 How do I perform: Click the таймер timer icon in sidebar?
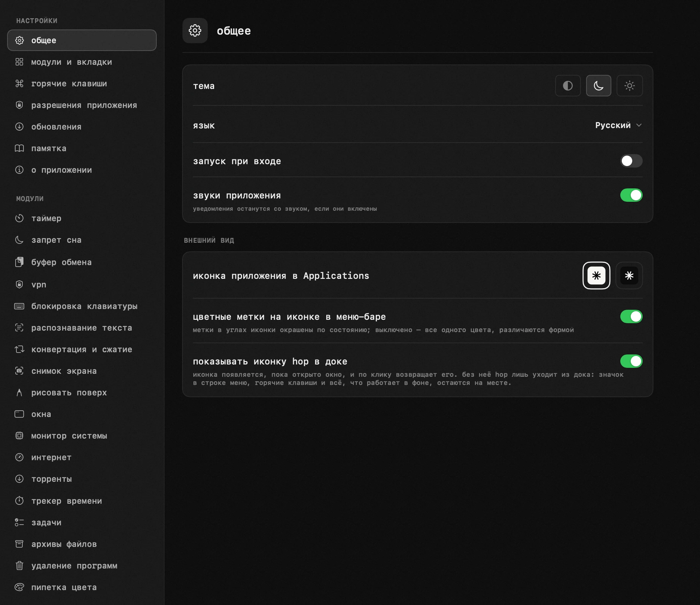coord(19,218)
